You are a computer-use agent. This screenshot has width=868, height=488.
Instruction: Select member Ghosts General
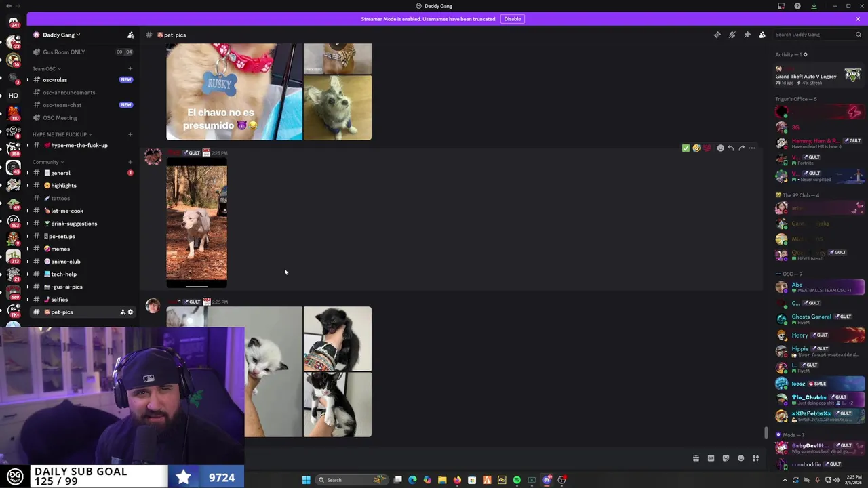820,319
